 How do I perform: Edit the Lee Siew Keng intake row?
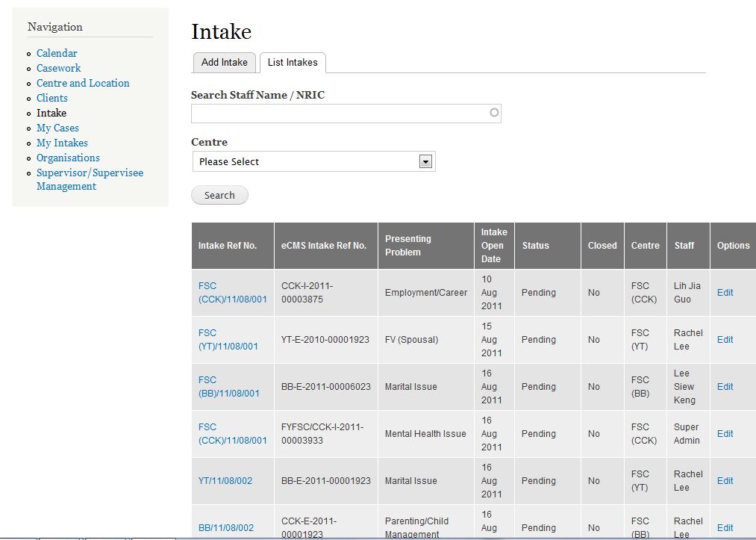tap(725, 387)
